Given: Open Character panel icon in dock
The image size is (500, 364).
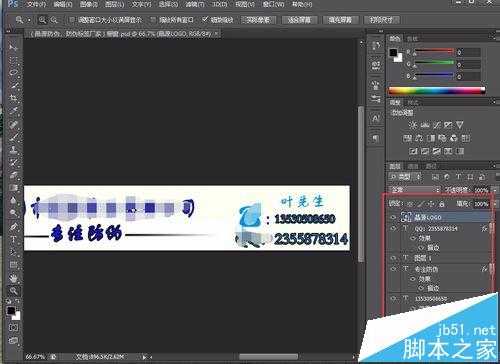Looking at the screenshot, I should (376, 118).
